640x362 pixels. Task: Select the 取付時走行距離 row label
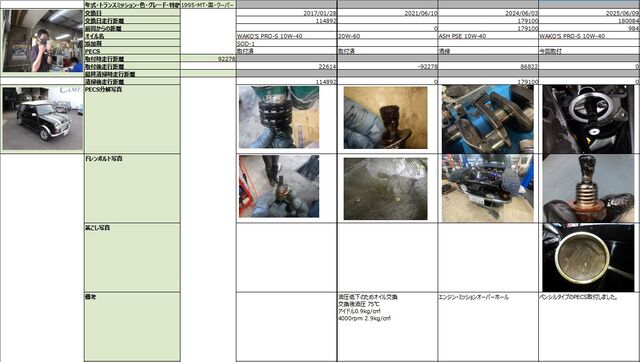[132, 59]
